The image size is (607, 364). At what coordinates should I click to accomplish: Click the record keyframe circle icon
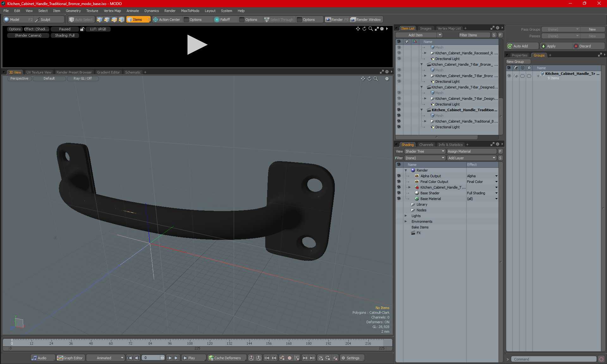point(289,358)
